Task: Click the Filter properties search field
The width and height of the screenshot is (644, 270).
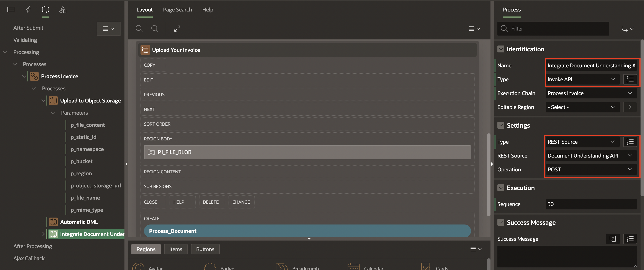Action: click(557, 28)
